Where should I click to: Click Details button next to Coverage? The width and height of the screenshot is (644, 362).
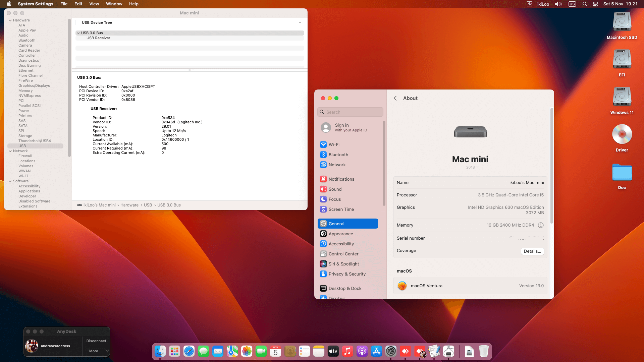pyautogui.click(x=532, y=251)
